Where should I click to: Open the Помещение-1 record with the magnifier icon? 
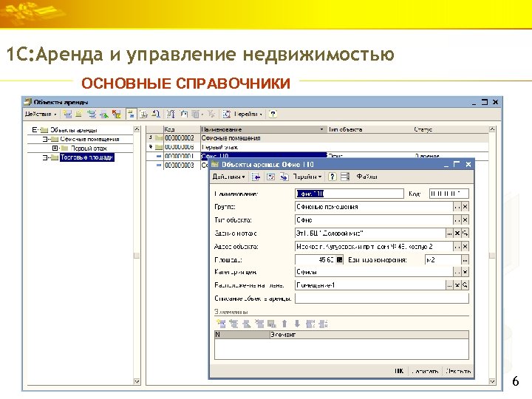pyautogui.click(x=465, y=285)
